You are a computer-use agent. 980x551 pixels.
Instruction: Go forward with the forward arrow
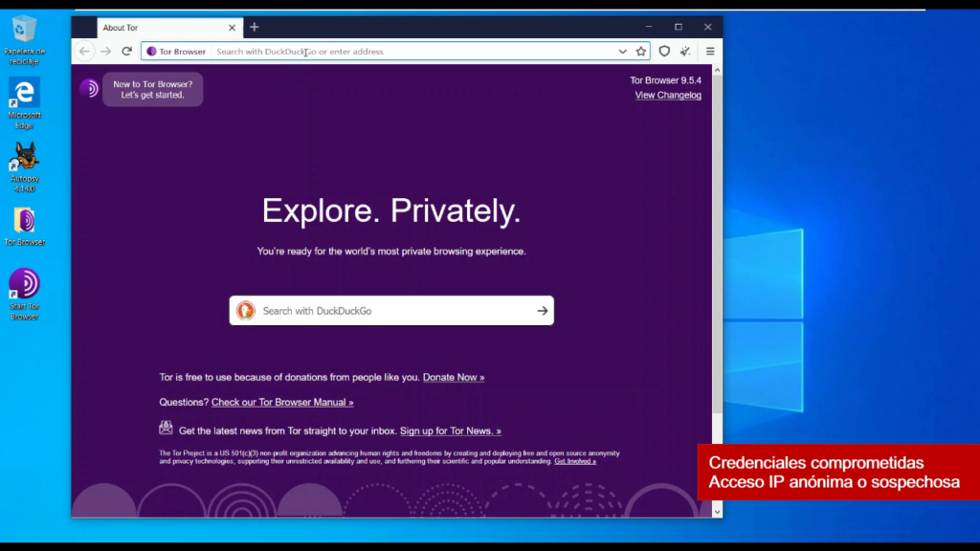105,52
